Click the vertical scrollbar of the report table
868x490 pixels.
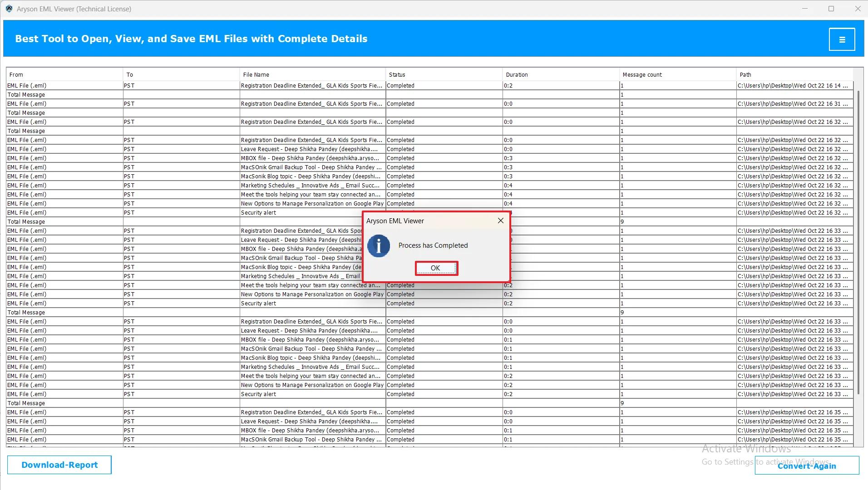[858, 240]
